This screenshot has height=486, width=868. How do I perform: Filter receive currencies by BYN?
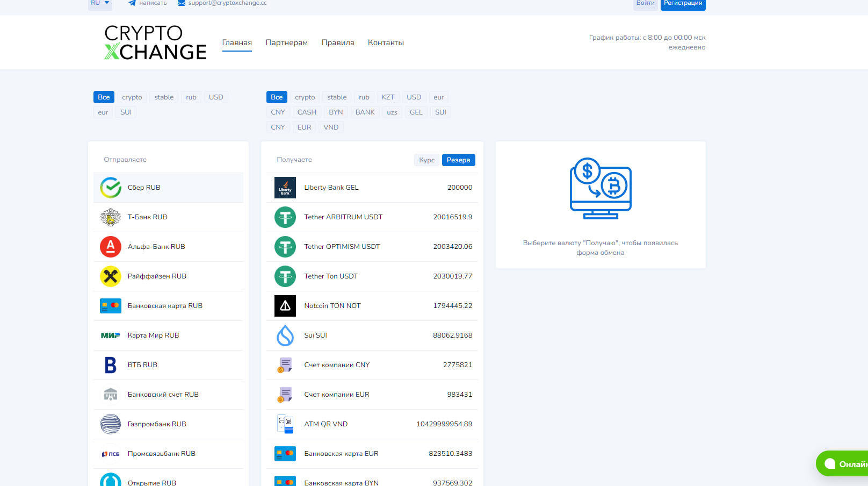[336, 112]
